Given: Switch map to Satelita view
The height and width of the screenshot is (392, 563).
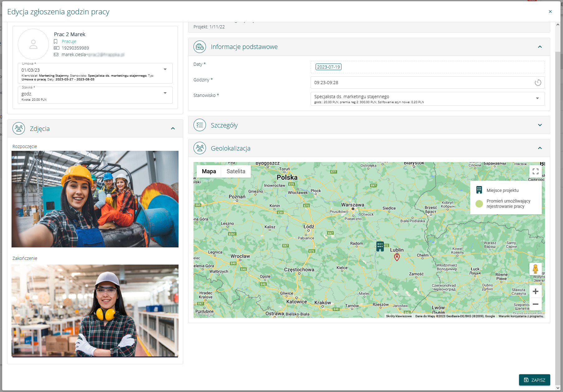Looking at the screenshot, I should tap(236, 171).
